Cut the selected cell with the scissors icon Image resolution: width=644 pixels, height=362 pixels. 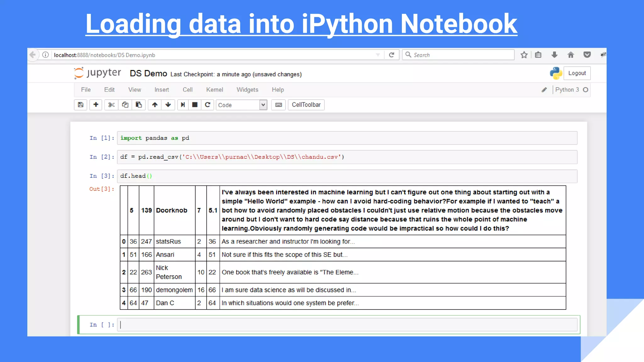tap(111, 105)
